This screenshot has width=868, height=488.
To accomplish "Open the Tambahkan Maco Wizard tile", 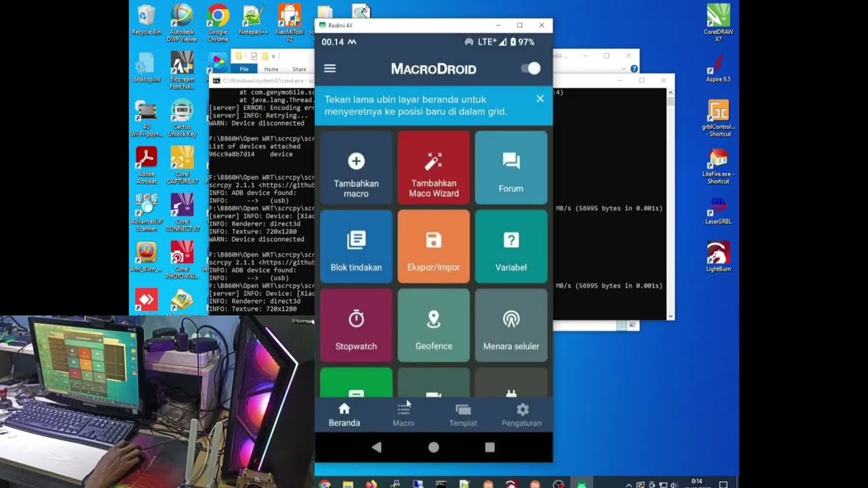I will [x=434, y=168].
